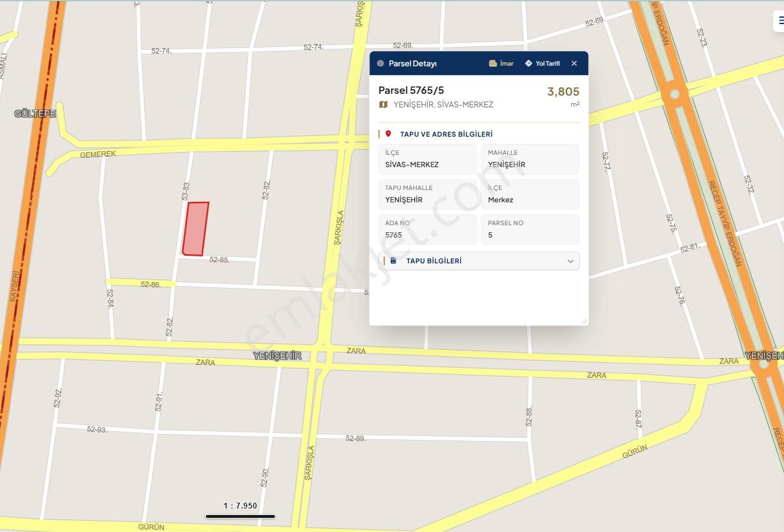
Task: Click the resize grip on the parcel panel
Action: tap(584, 320)
